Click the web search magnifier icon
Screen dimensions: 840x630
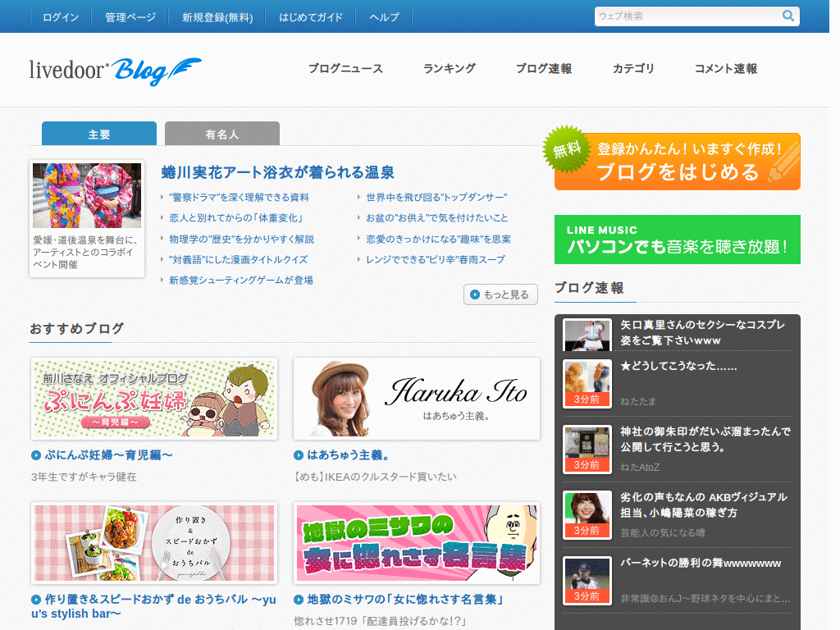(x=787, y=16)
